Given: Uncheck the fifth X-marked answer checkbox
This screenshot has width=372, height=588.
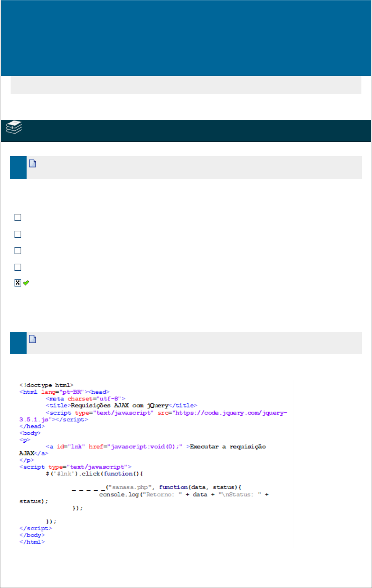Looking at the screenshot, I should 18,283.
